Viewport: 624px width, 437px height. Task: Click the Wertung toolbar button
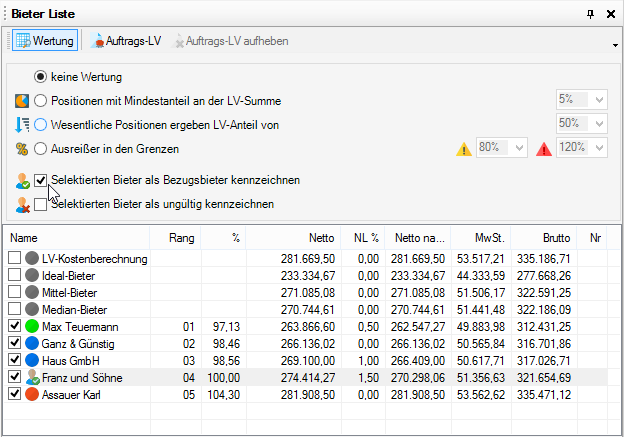(x=45, y=41)
